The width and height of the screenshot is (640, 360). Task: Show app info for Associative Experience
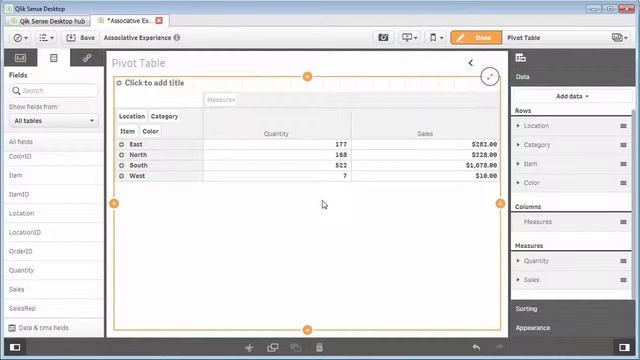pos(177,38)
